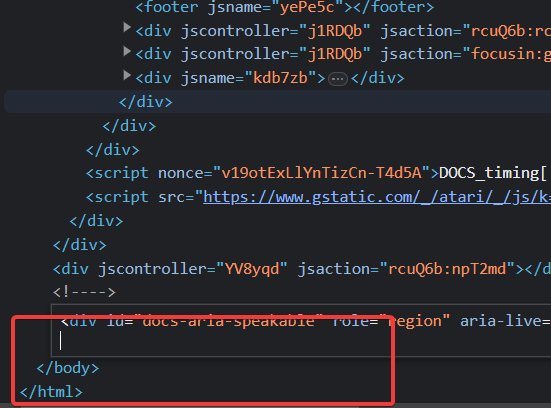Expand the div with jsaction focusin
Screen dimensions: 551x408
(x=127, y=52)
